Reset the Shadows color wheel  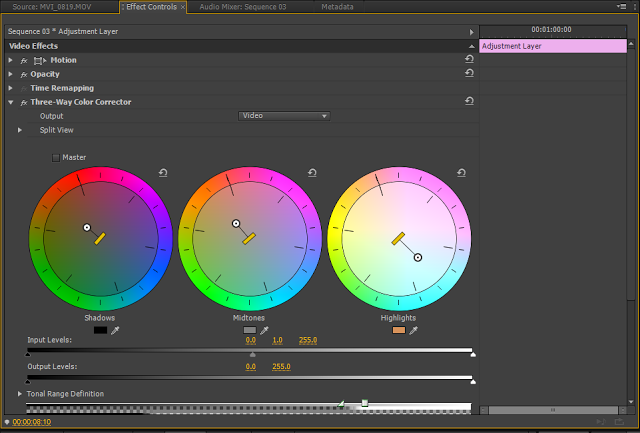(163, 173)
